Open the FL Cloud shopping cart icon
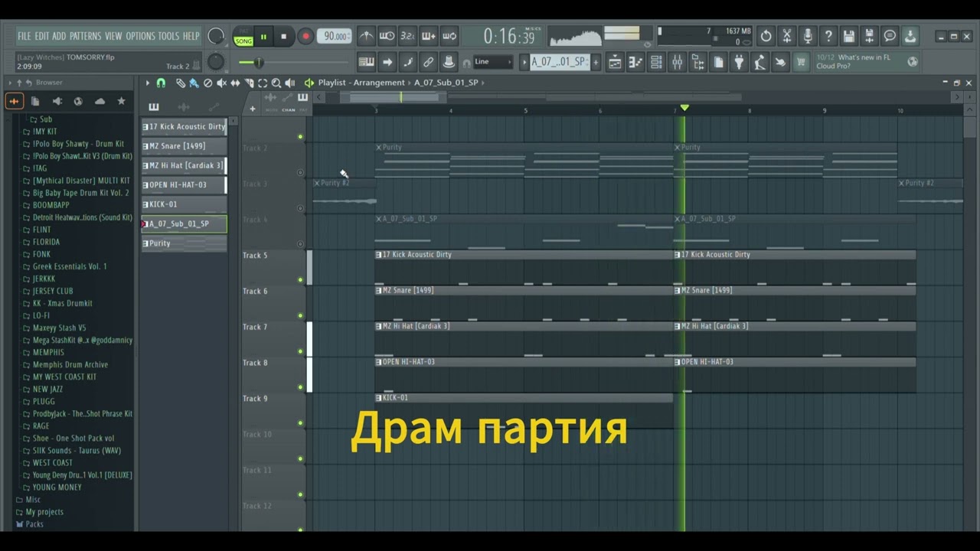 [x=801, y=62]
